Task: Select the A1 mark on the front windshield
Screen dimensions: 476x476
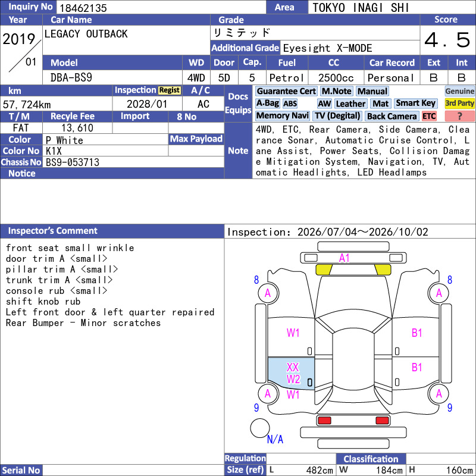Action: 345,258
